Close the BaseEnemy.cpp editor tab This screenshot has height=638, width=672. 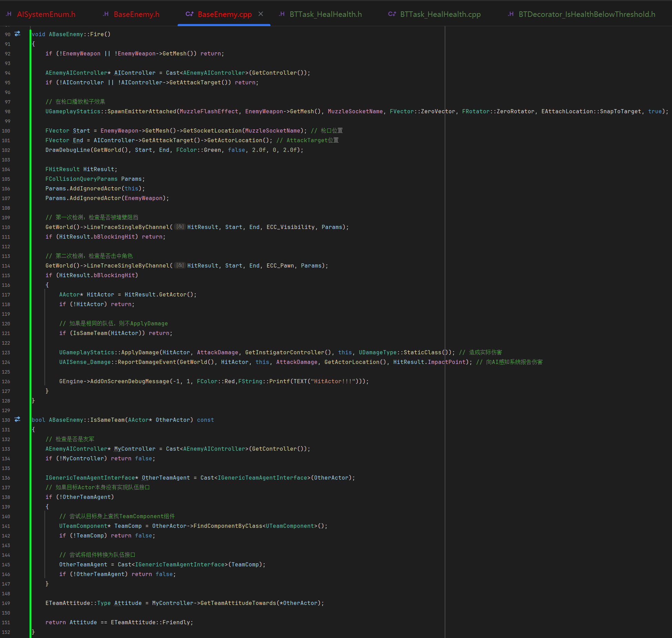(261, 14)
